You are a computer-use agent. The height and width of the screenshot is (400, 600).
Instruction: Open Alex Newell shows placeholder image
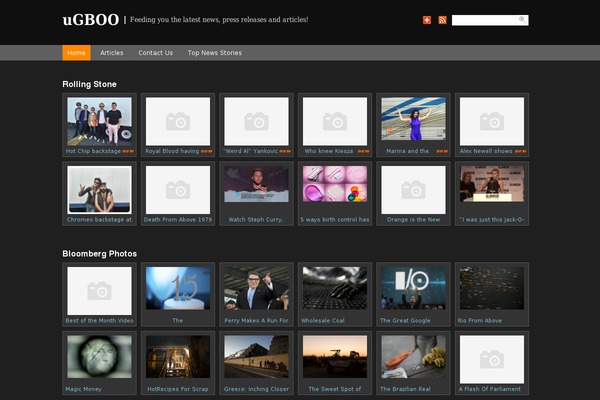[x=492, y=121]
